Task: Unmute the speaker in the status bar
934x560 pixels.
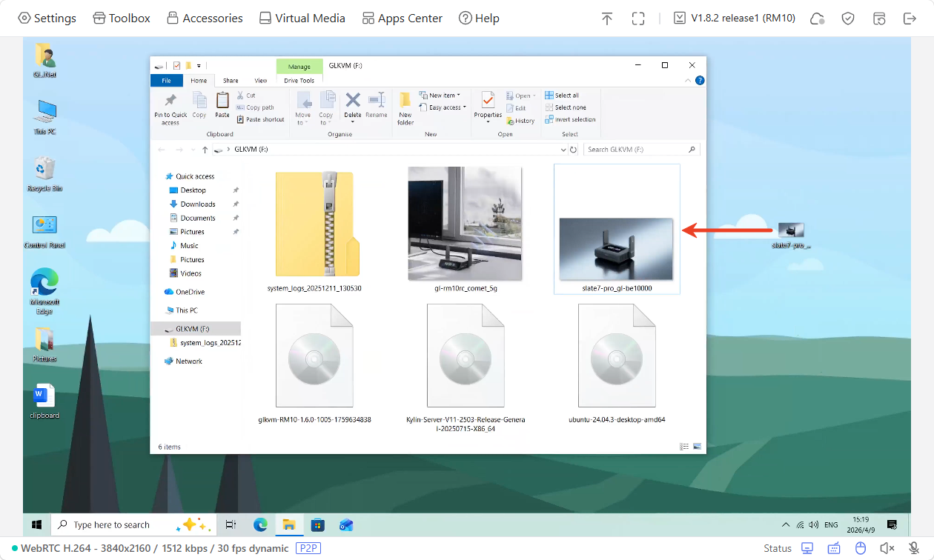Action: (887, 548)
